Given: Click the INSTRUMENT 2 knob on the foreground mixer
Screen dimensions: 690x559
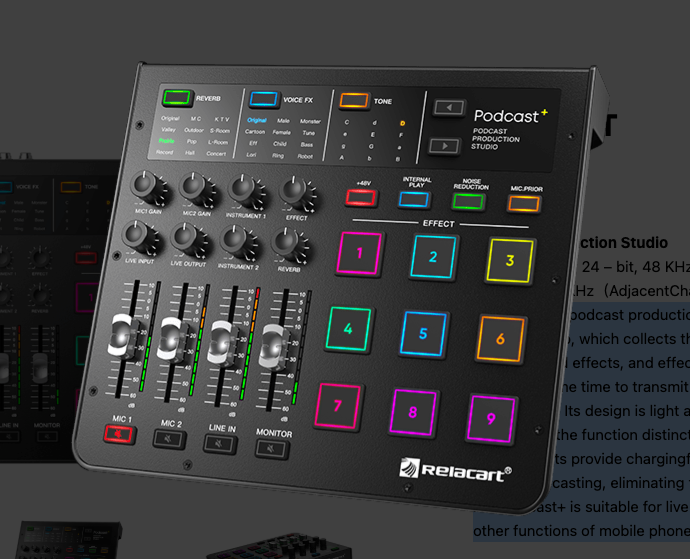Looking at the screenshot, I should 235,242.
